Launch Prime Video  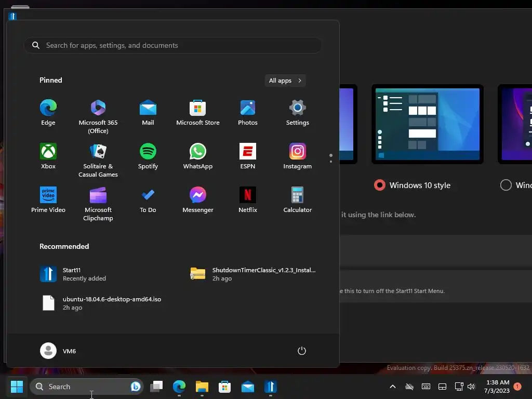[48, 200]
